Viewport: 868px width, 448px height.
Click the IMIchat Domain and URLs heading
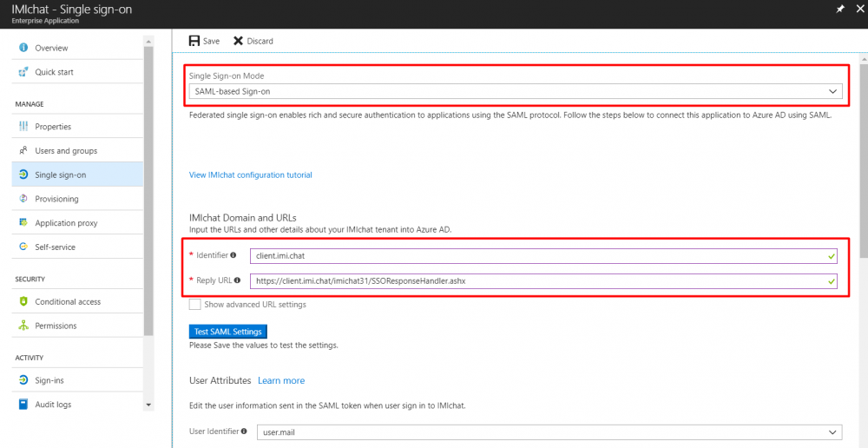coord(243,218)
